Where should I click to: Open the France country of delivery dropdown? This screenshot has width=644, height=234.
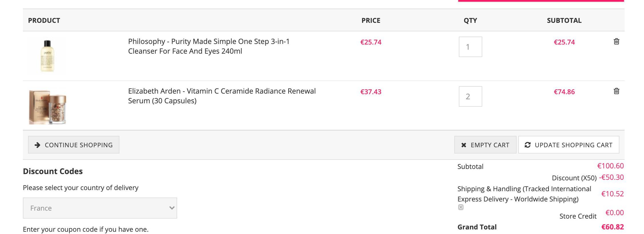100,208
